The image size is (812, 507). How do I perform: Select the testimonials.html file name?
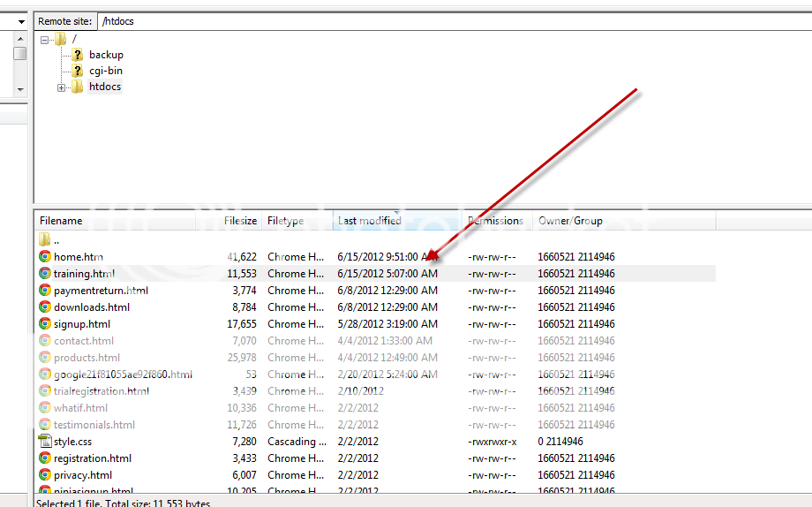tap(94, 425)
